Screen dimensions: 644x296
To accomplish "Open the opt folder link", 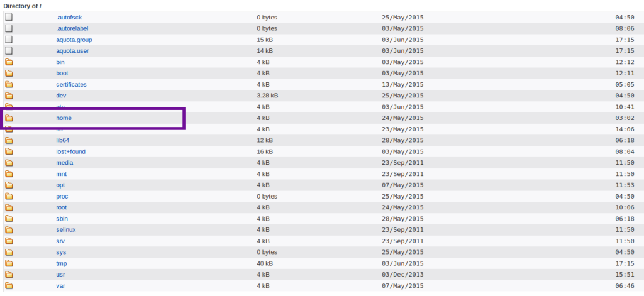I will (x=61, y=185).
